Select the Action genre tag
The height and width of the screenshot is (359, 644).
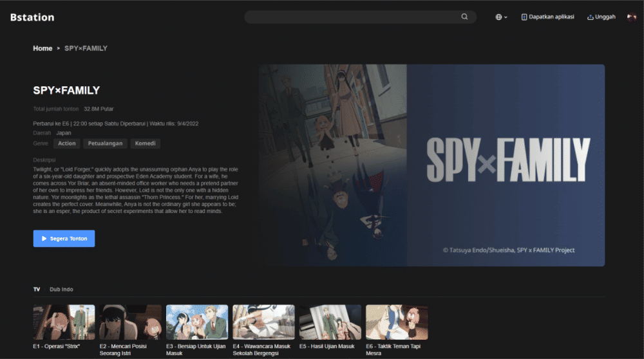click(66, 143)
